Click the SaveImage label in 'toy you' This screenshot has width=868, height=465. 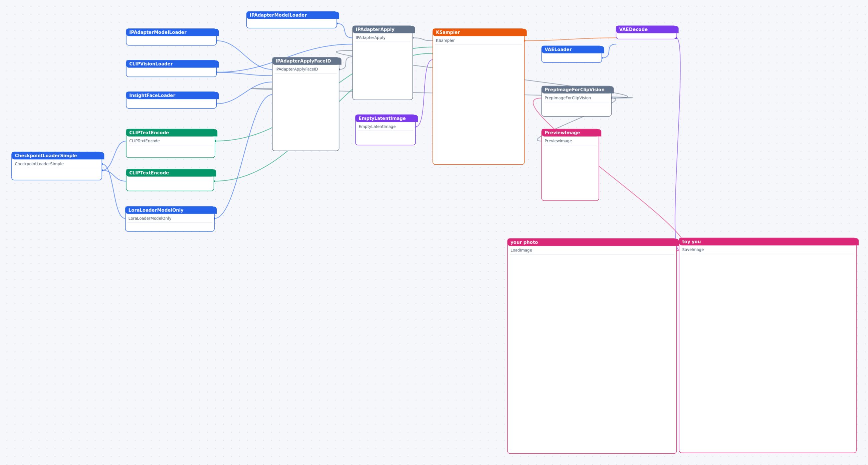tap(693, 250)
